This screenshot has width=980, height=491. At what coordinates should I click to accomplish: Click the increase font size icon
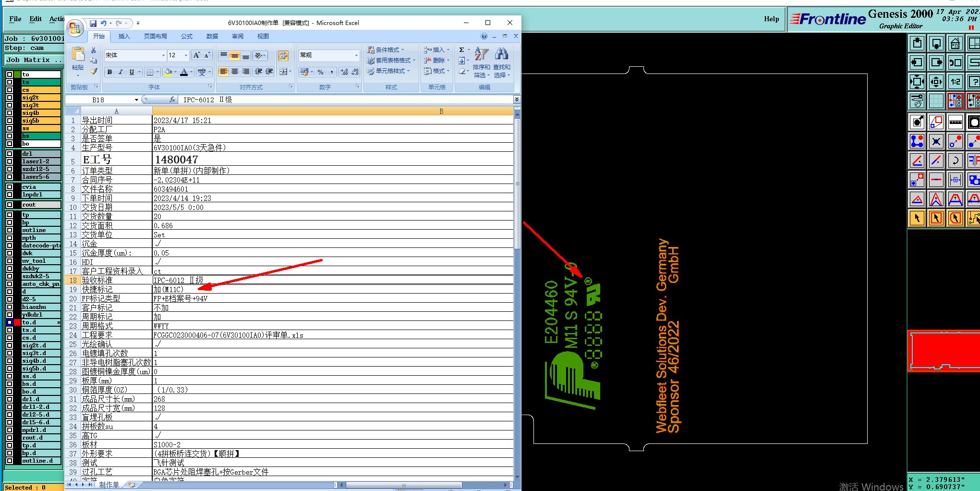(196, 56)
